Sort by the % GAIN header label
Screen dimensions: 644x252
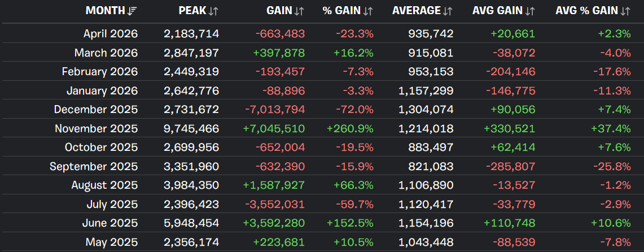pyautogui.click(x=341, y=11)
